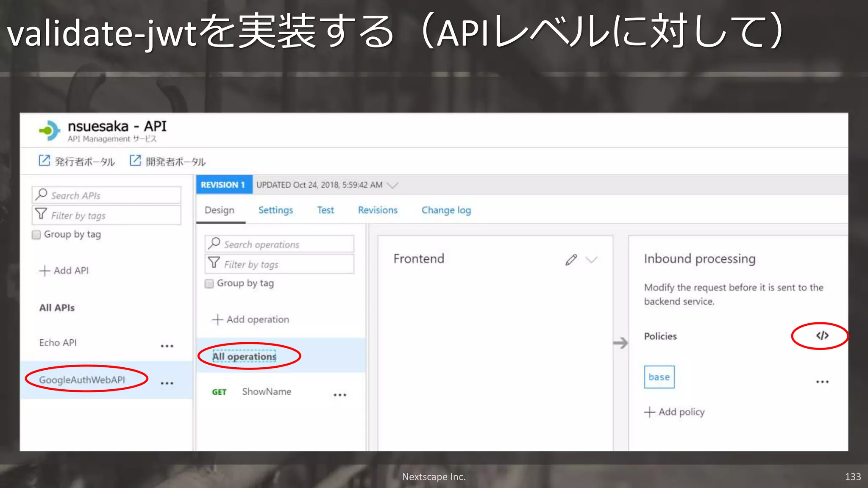Switch to the Revisions tab
Viewport: 868px width, 488px height.
378,210
